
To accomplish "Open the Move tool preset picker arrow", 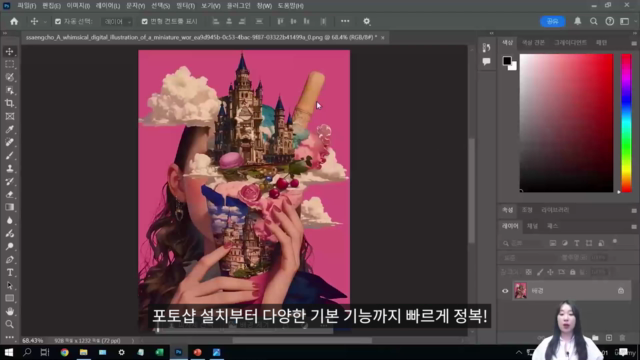I will (45, 22).
